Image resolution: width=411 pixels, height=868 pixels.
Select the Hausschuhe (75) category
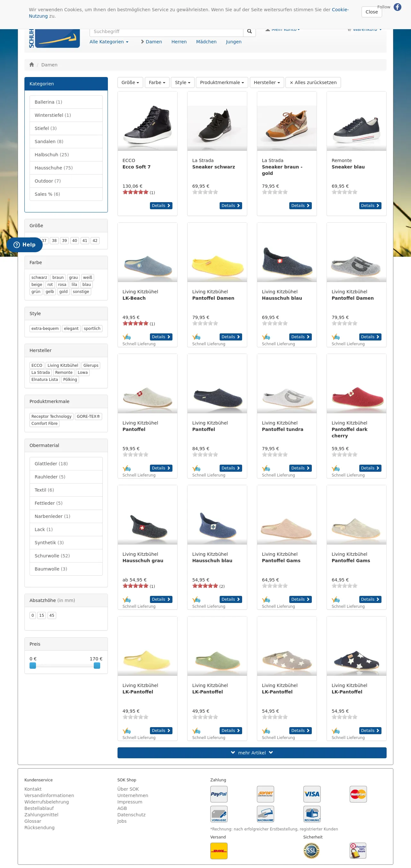click(x=66, y=168)
